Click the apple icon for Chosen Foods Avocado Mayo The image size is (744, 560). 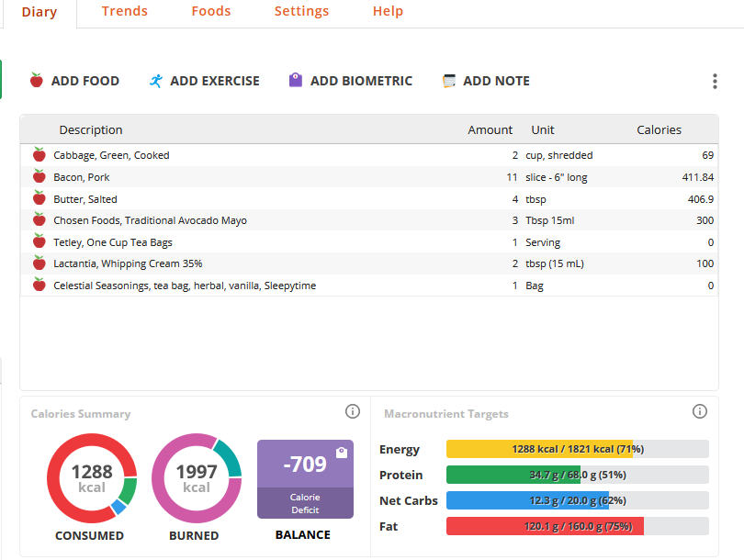pos(39,219)
